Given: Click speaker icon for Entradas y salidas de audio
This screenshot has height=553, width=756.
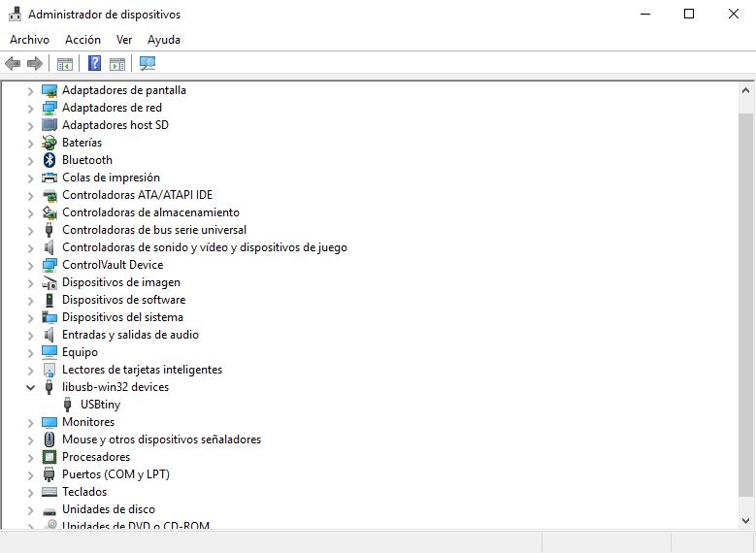Looking at the screenshot, I should [49, 335].
